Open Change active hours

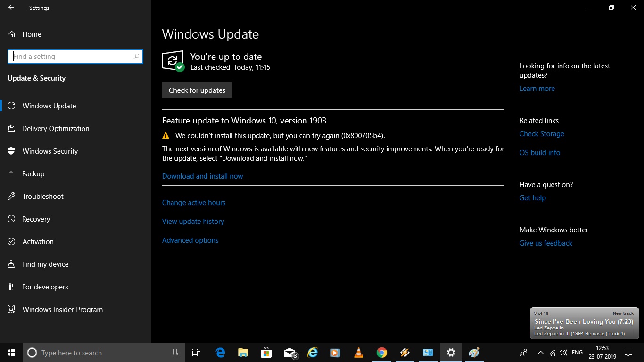pos(194,203)
